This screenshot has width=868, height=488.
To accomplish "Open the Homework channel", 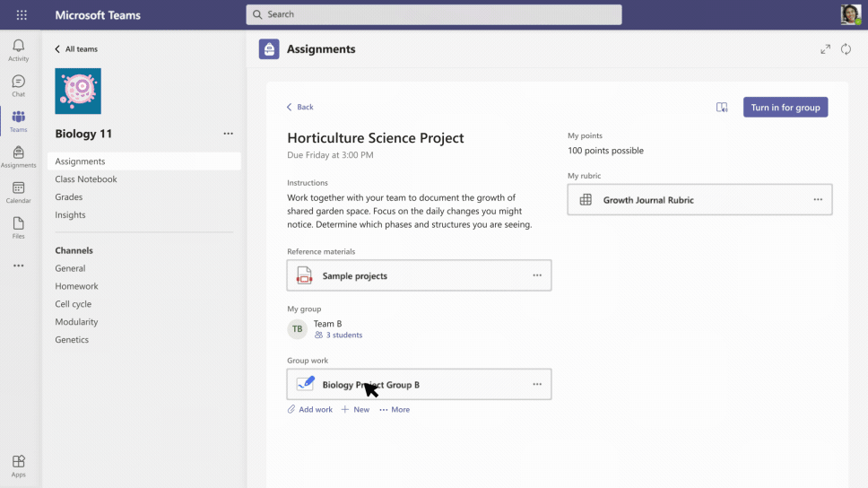I will click(x=77, y=286).
